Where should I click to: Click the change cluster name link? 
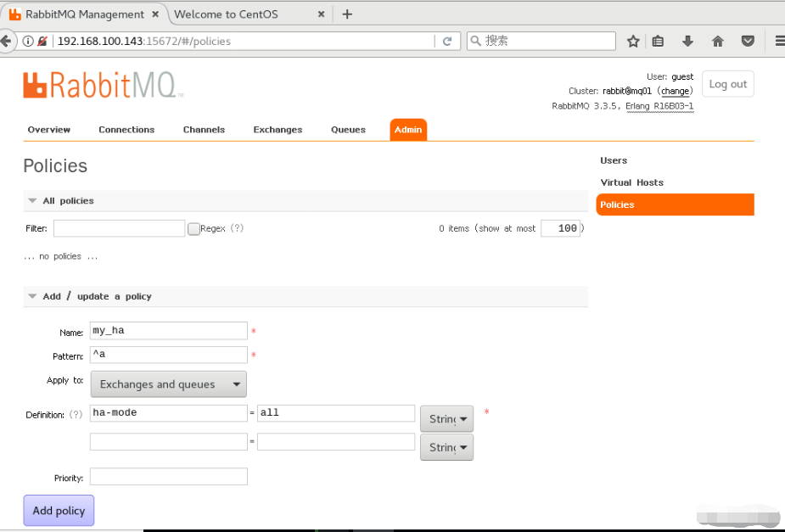pyautogui.click(x=675, y=91)
